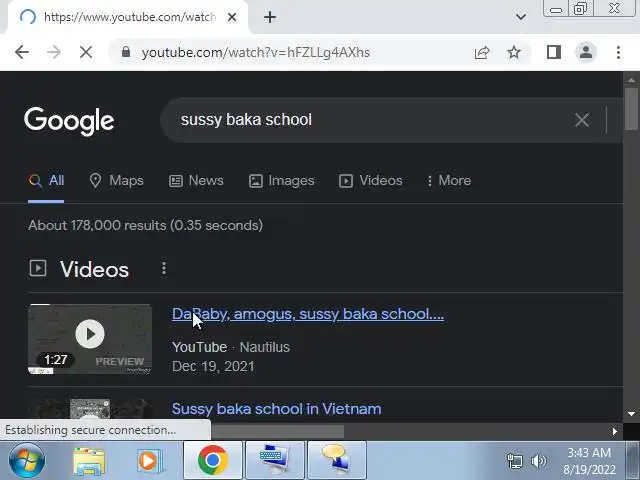This screenshot has height=480, width=640.
Task: Open the Chrome profile avatar
Action: [586, 52]
